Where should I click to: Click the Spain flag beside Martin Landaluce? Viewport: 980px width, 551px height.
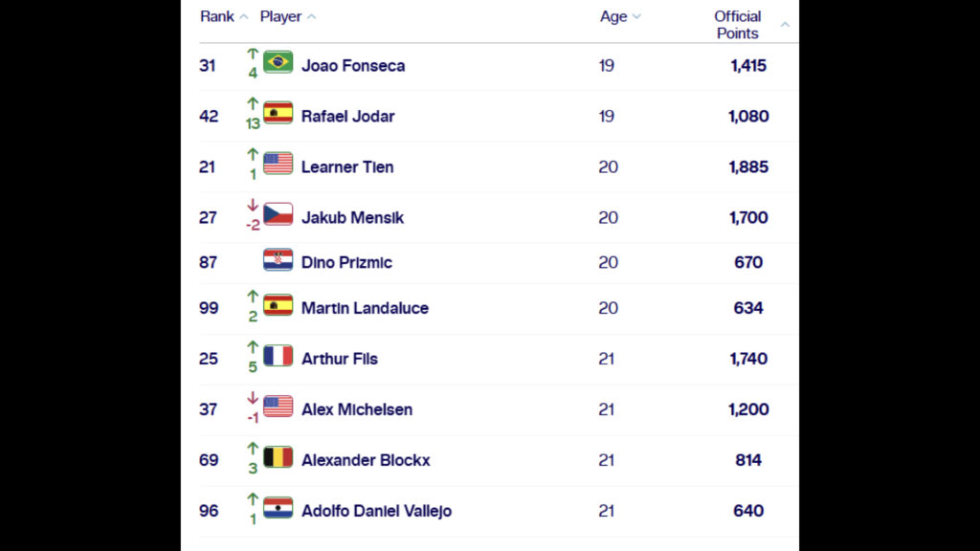pyautogui.click(x=278, y=304)
